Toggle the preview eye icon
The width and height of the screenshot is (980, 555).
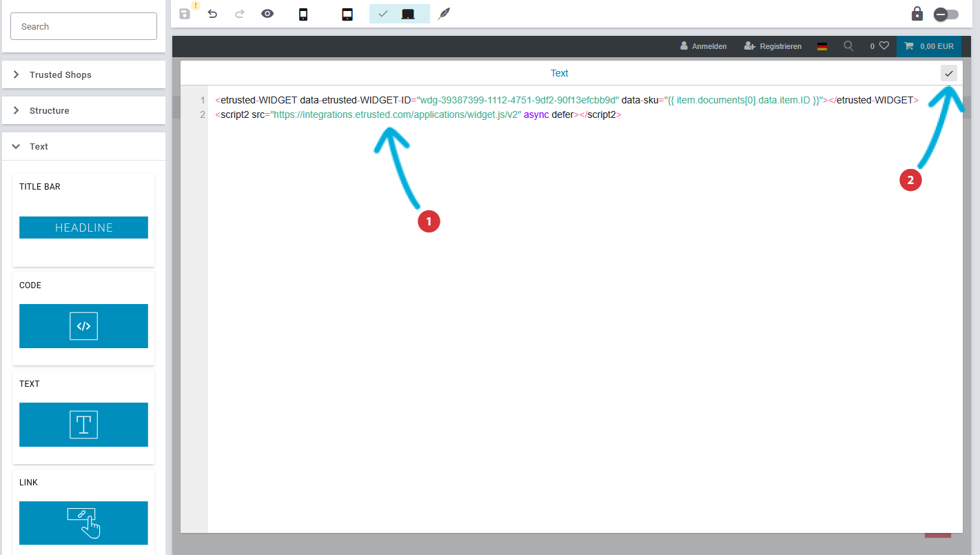267,14
